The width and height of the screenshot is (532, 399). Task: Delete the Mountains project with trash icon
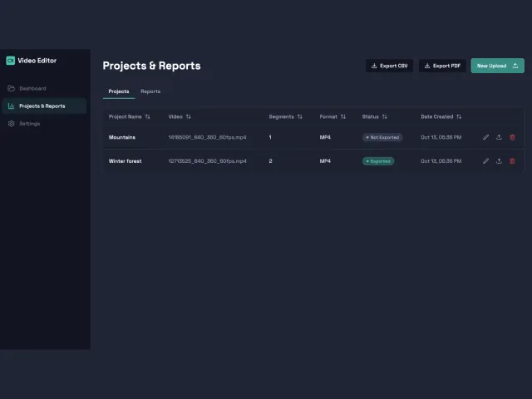click(512, 137)
